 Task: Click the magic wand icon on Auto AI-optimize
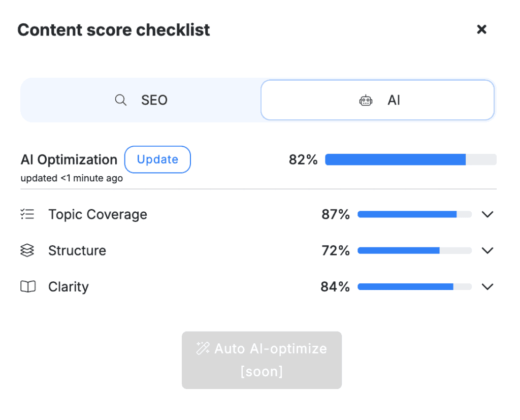[x=203, y=349]
